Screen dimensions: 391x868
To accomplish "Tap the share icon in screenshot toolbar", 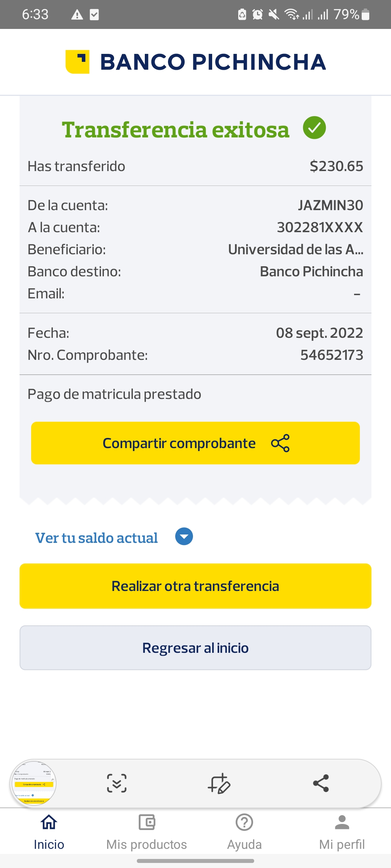I will 321,783.
